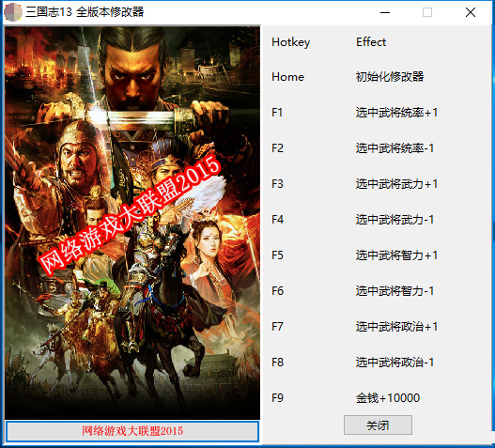Click the F1 hotkey label
495x448 pixels.
277,113
